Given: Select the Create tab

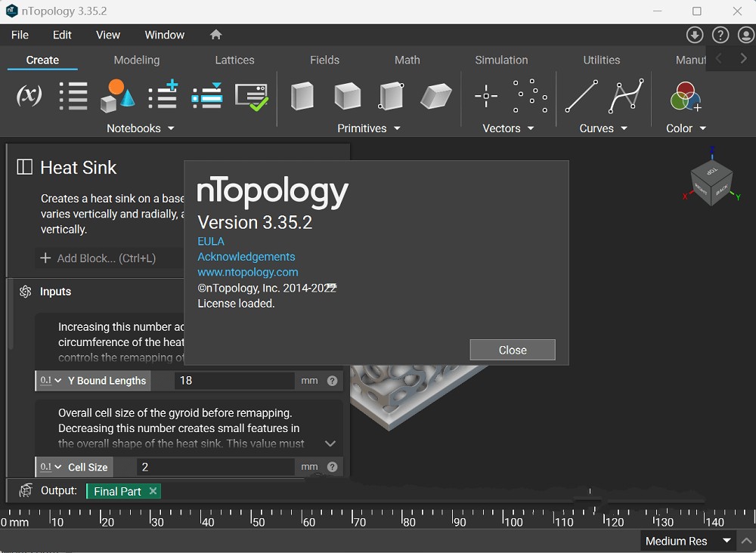Looking at the screenshot, I should 42,60.
